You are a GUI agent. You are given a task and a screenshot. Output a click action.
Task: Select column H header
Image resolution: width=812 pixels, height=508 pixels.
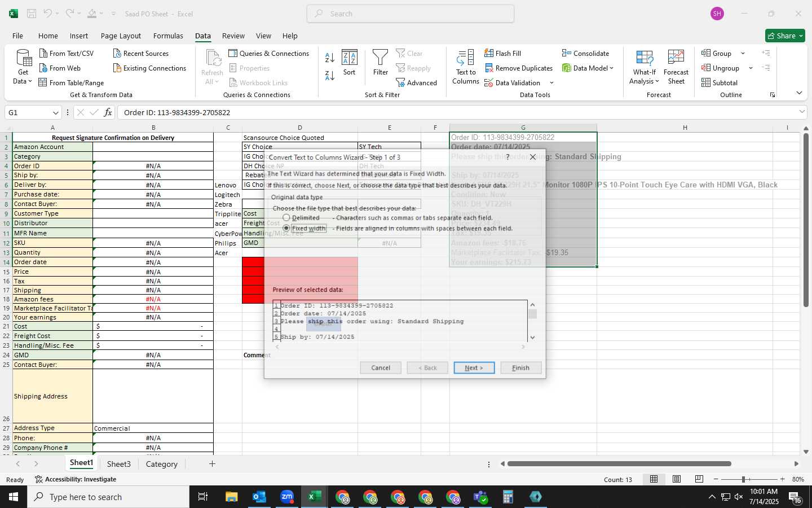685,128
